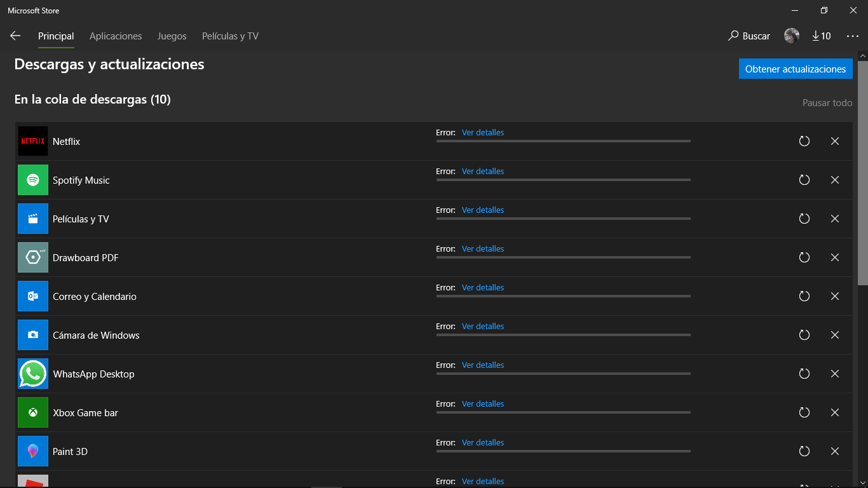Screen dimensions: 868x488
Task: Click the Paint 3D app icon
Action: coord(33,451)
